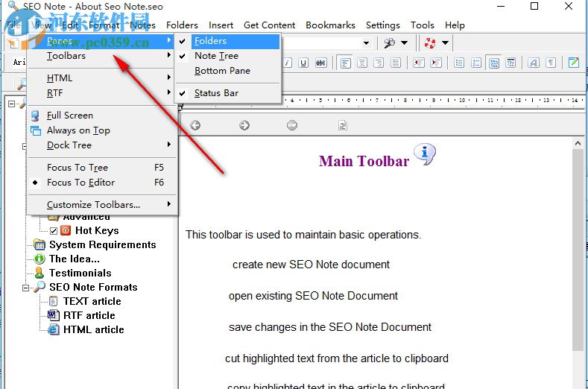The width and height of the screenshot is (588, 389).
Task: Toggle the Hot Keys checkbox in tree
Action: 54,231
